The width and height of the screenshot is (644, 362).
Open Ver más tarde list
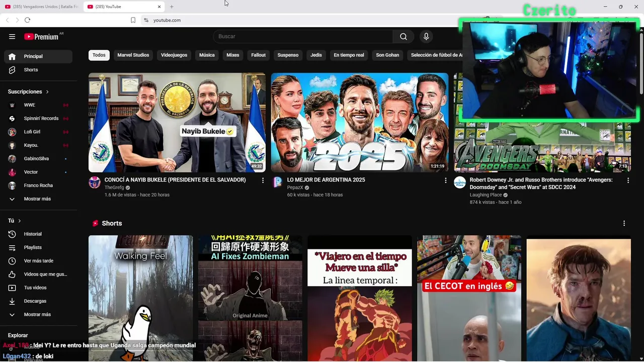[x=38, y=261]
